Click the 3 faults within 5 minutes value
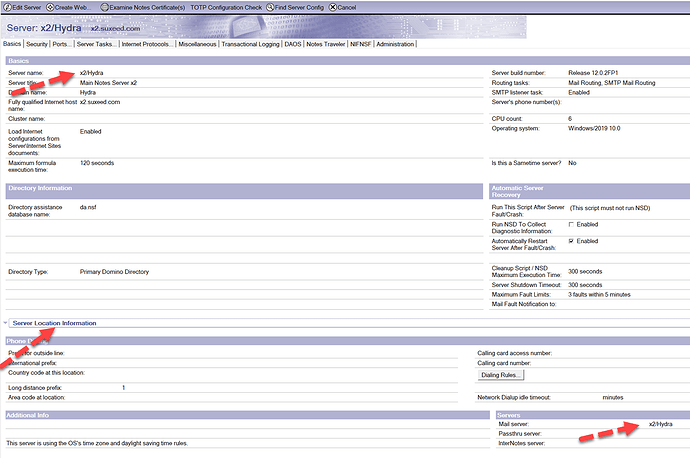This screenshot has height=458, width=690. 599,294
